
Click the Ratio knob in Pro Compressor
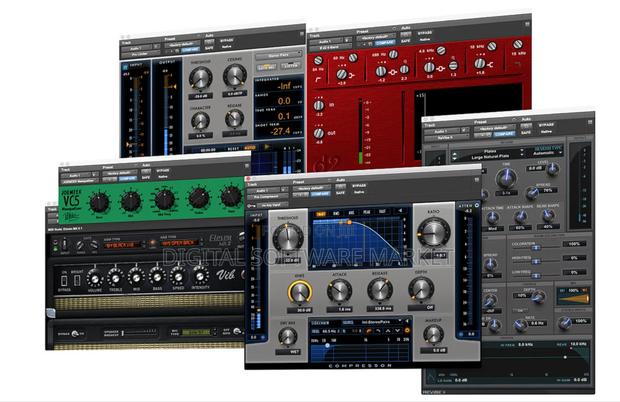pos(434,232)
